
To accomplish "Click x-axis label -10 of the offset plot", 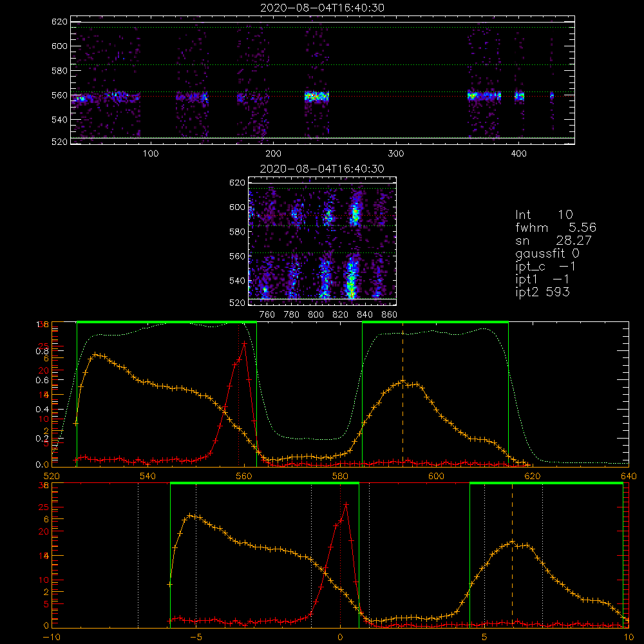I will click(52, 637).
